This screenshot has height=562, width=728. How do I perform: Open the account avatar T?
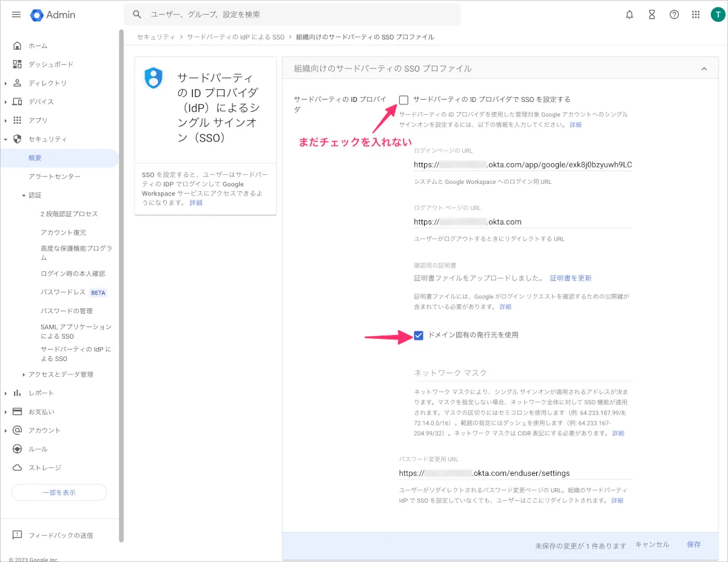pyautogui.click(x=718, y=15)
